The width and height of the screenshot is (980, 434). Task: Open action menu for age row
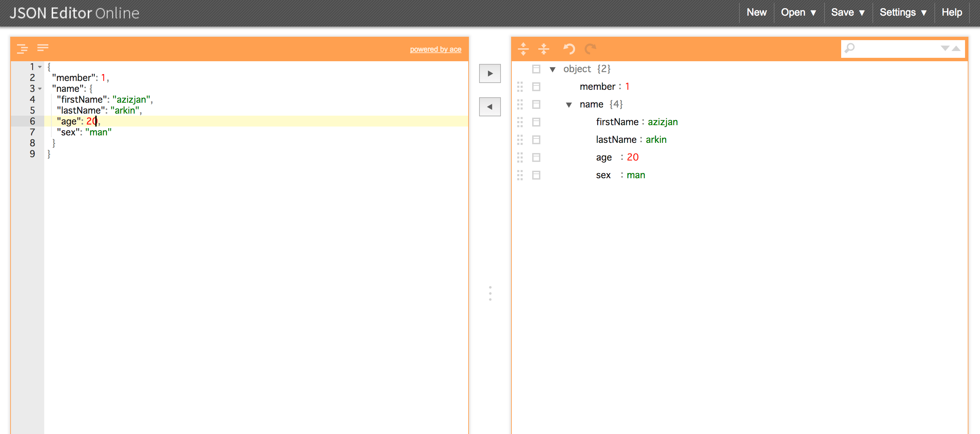tap(536, 157)
